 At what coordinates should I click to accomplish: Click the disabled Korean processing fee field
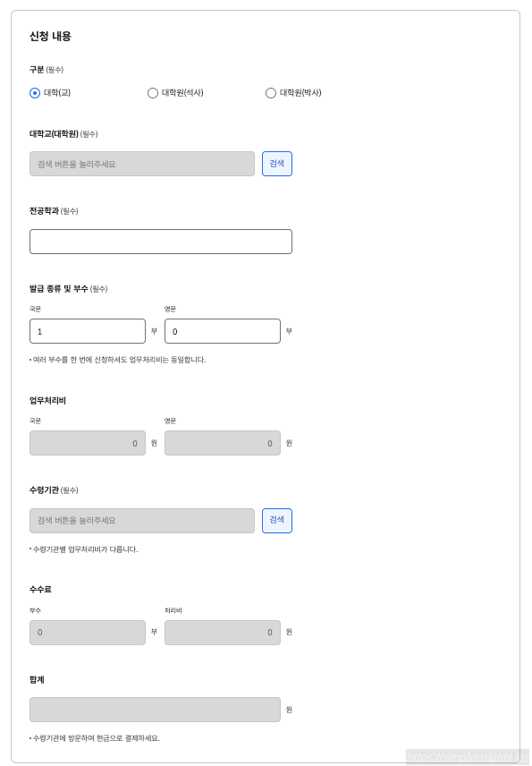(x=87, y=443)
